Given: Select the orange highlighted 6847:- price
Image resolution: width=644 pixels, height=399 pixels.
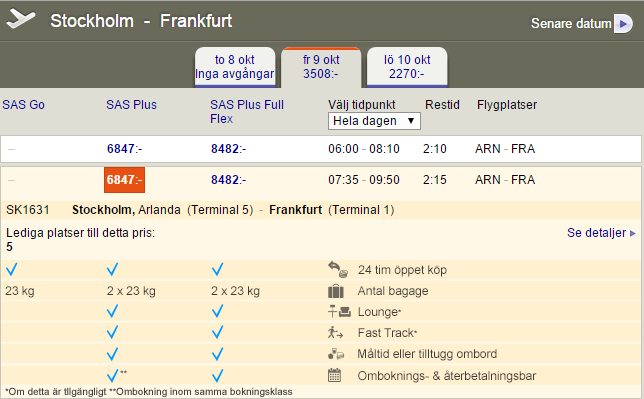Looking at the screenshot, I should coord(124,180).
